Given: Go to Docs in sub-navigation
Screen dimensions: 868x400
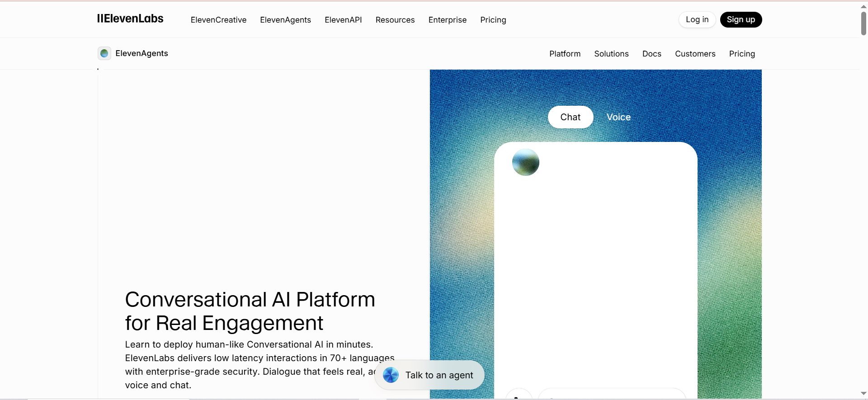Looking at the screenshot, I should [651, 54].
